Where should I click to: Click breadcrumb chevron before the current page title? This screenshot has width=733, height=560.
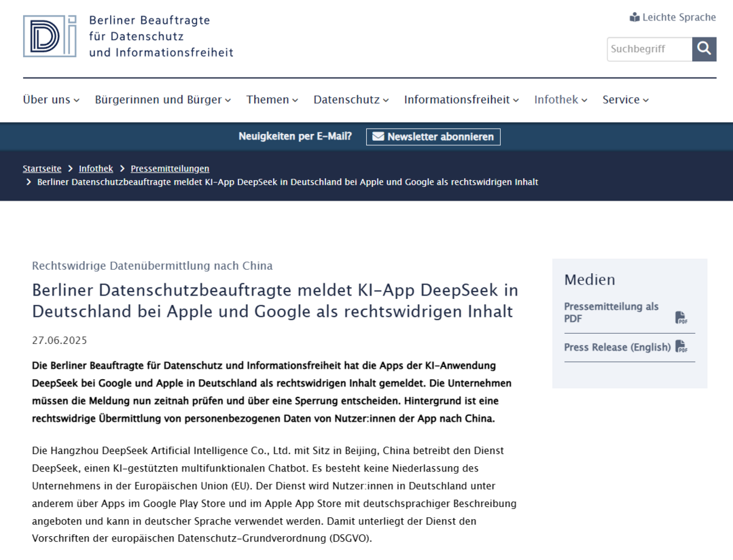29,182
